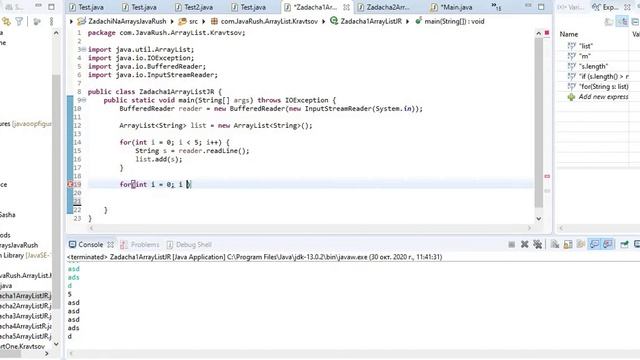Viewport: 640px width, 360px height.
Task: Click Show Type Names icon in Expressions toolbar
Action: (609, 21)
